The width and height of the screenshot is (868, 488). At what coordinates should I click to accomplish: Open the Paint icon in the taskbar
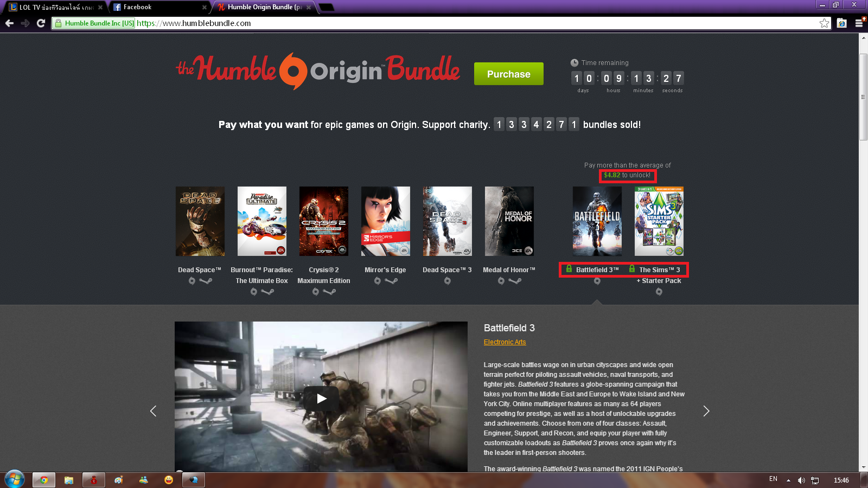click(x=119, y=480)
